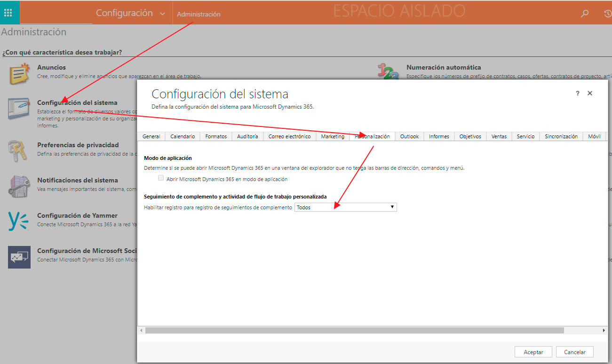Open the Todos registro dropdown

click(x=346, y=207)
